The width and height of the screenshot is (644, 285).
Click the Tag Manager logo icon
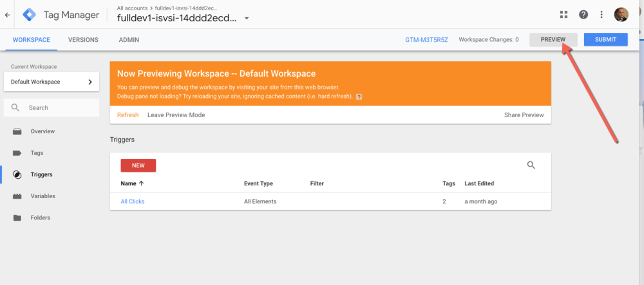tap(29, 15)
